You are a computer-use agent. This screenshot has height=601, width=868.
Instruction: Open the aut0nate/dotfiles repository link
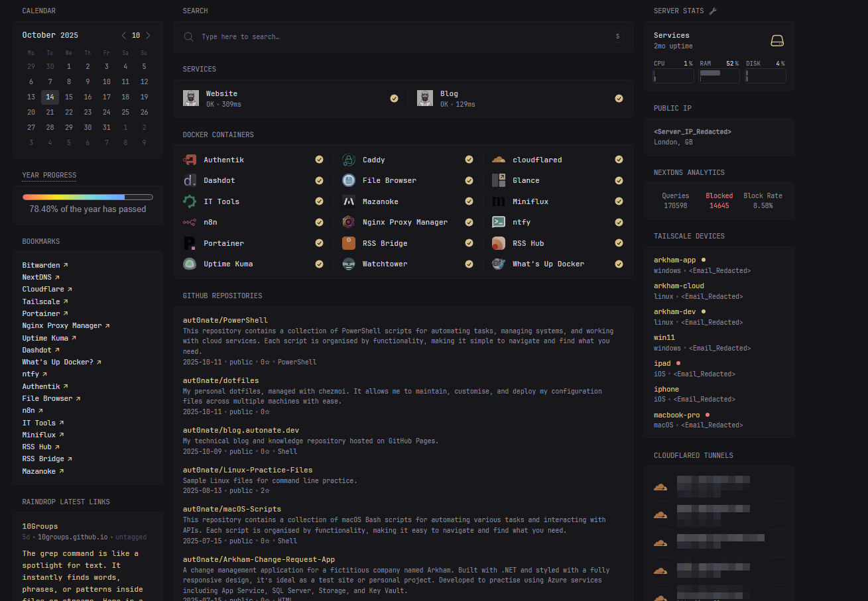click(x=221, y=380)
